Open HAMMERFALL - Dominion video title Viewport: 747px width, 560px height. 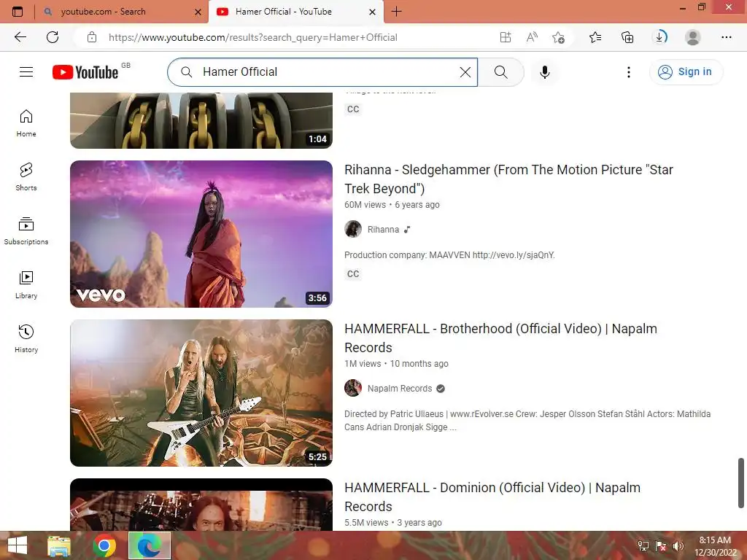(x=492, y=497)
